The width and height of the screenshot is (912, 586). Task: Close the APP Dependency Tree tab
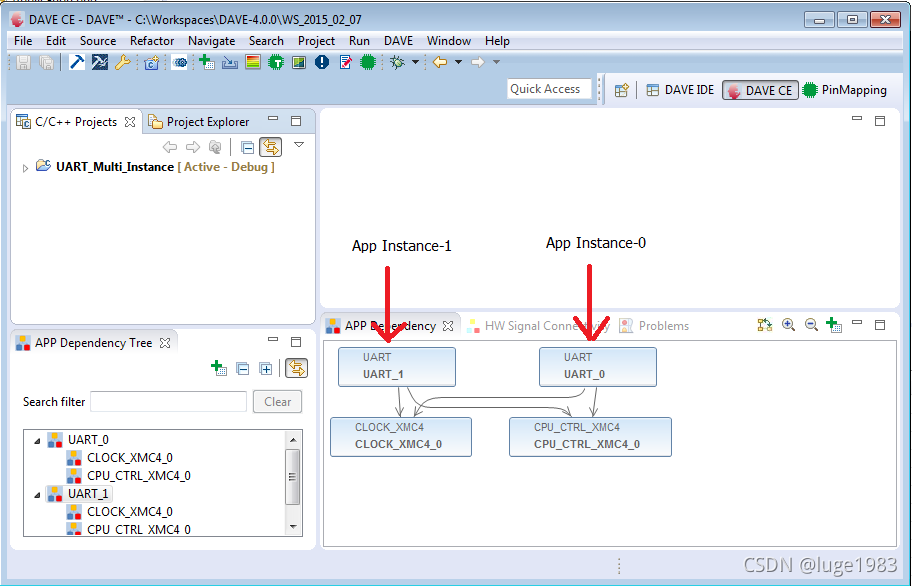(x=165, y=343)
